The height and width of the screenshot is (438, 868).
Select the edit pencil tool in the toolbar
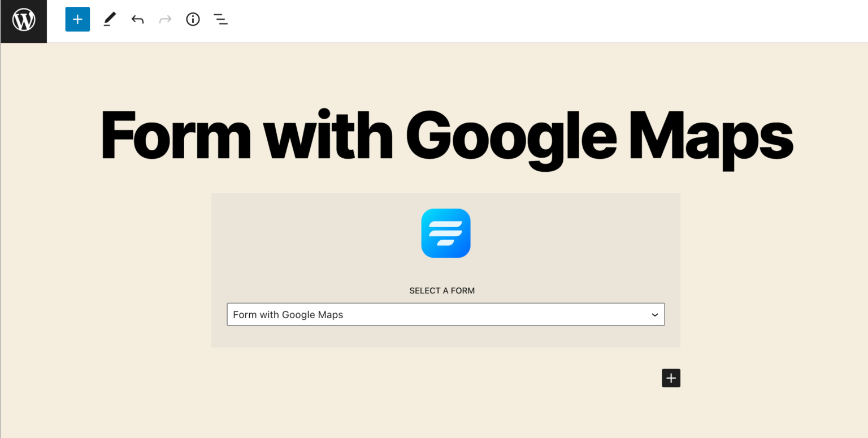[x=109, y=19]
